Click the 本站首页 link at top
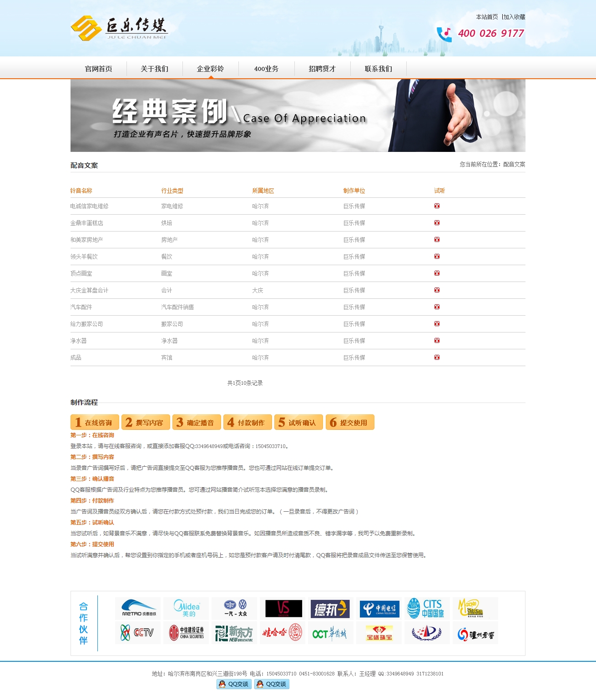 (x=487, y=17)
